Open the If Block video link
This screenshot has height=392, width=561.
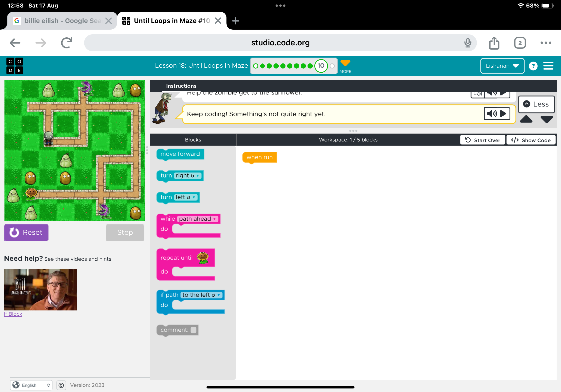point(13,314)
